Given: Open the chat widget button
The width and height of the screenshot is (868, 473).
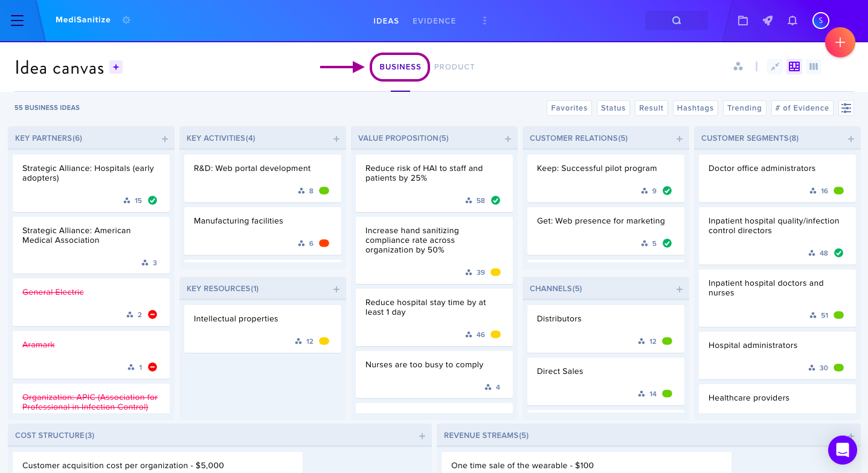Looking at the screenshot, I should click(x=843, y=450).
